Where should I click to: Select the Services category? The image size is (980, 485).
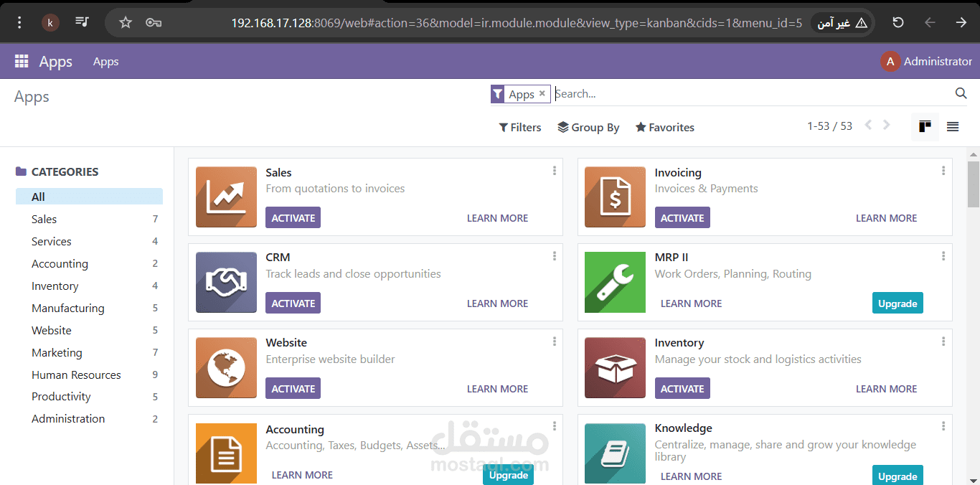(x=89, y=241)
